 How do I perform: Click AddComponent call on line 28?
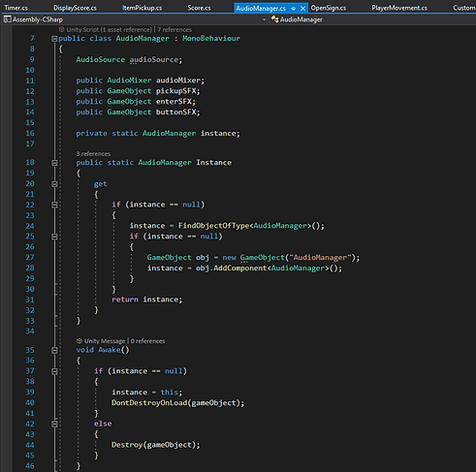[x=240, y=268]
